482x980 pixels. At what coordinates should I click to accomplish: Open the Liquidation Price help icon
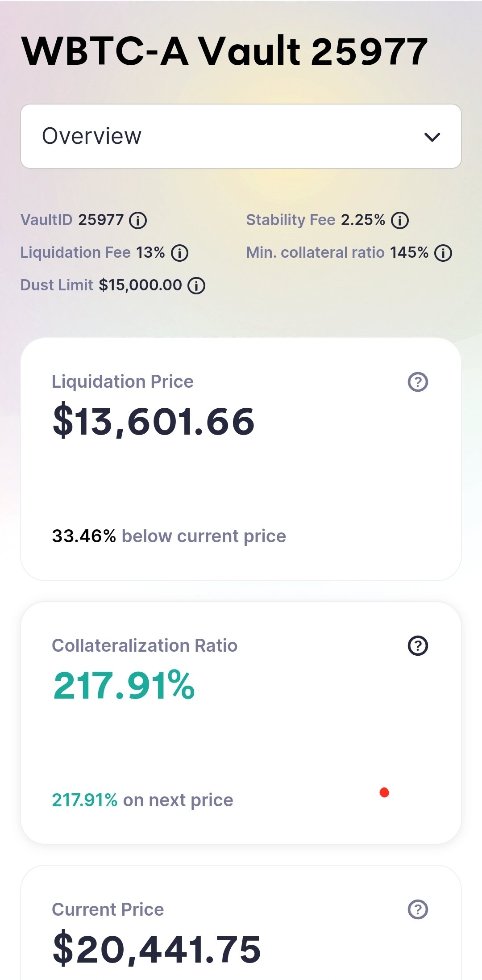pos(418,382)
